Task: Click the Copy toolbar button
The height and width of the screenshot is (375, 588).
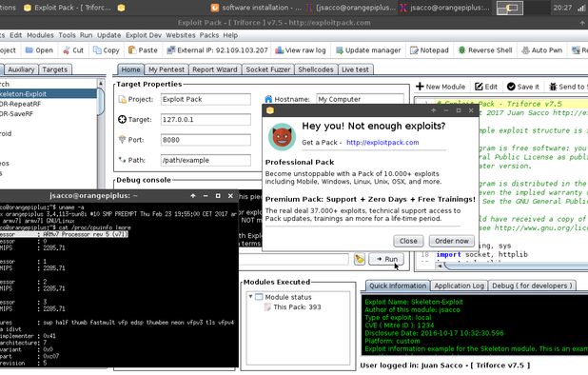Action: [x=107, y=50]
